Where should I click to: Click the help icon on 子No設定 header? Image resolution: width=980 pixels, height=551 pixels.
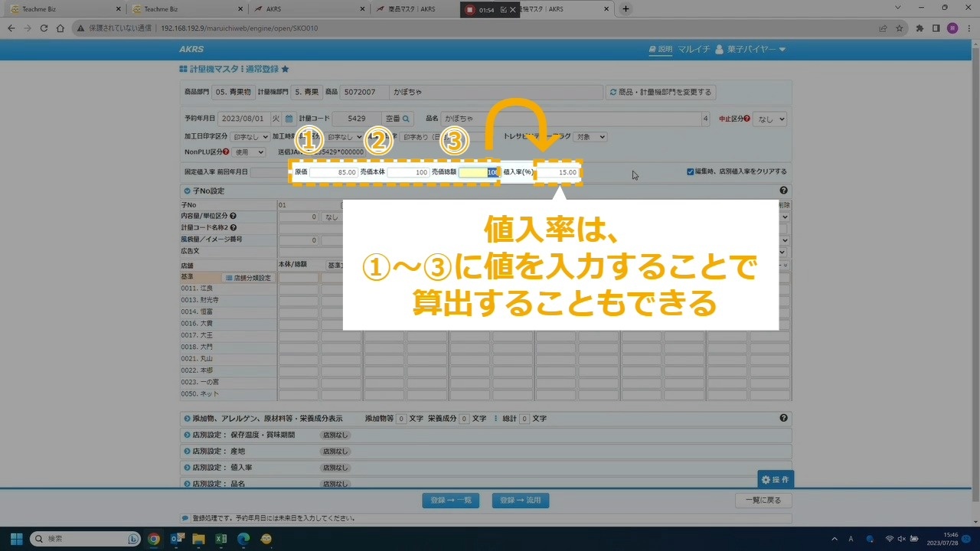pos(783,191)
